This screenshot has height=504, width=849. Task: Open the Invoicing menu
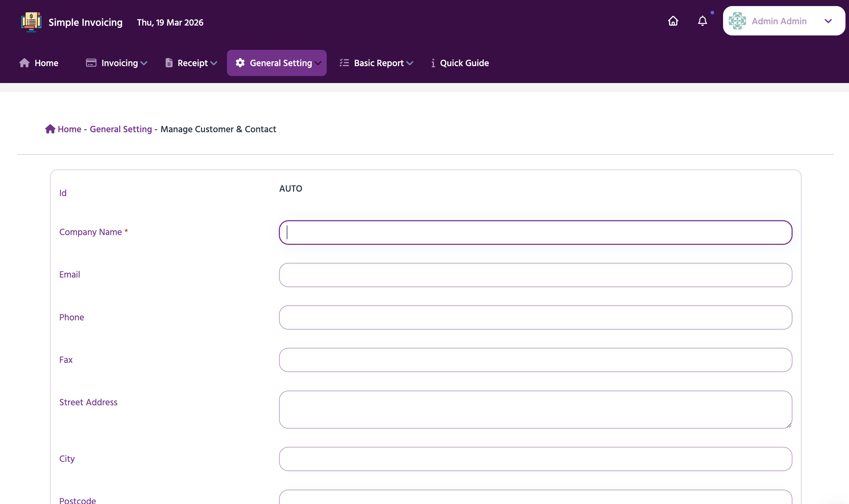pos(116,63)
